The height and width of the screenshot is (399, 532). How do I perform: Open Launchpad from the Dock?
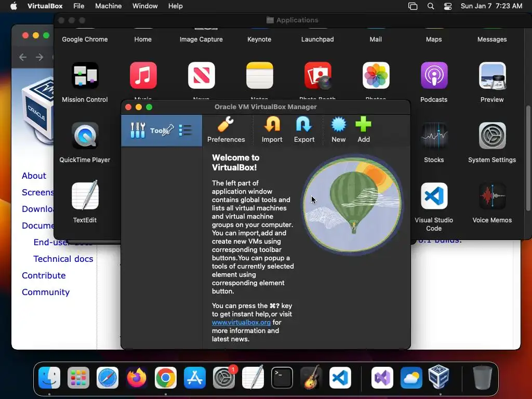[x=78, y=377]
